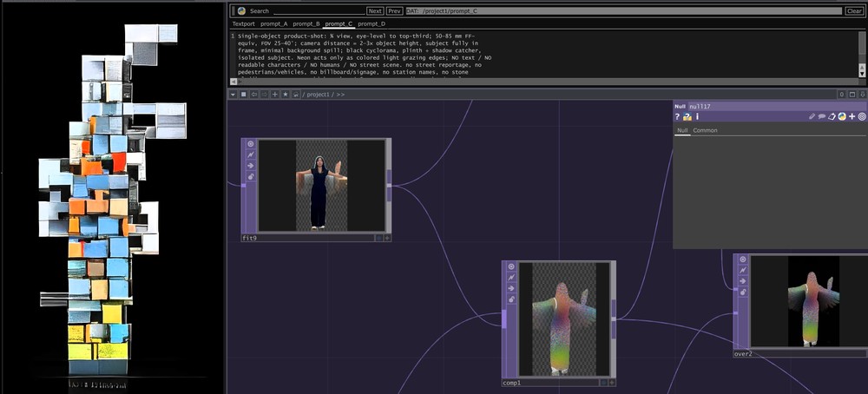Click the Search text field in textport
This screenshot has width=868, height=394.
(x=319, y=11)
